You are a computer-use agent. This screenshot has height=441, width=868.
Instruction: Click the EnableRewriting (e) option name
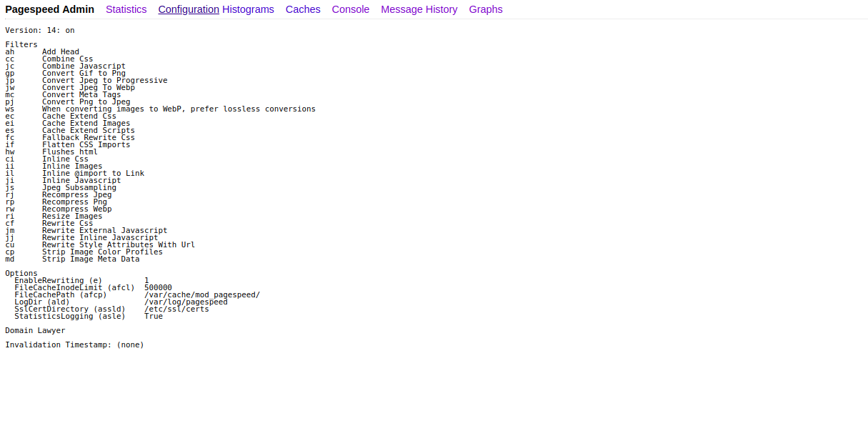point(59,280)
